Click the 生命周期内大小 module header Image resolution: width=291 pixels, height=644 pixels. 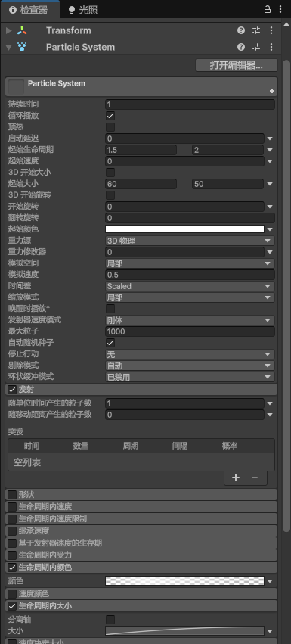141,606
